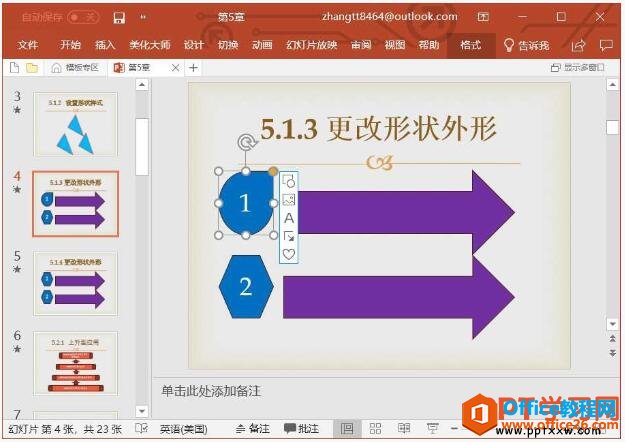
Task: Open the ribbon display options icon
Action: [483, 17]
